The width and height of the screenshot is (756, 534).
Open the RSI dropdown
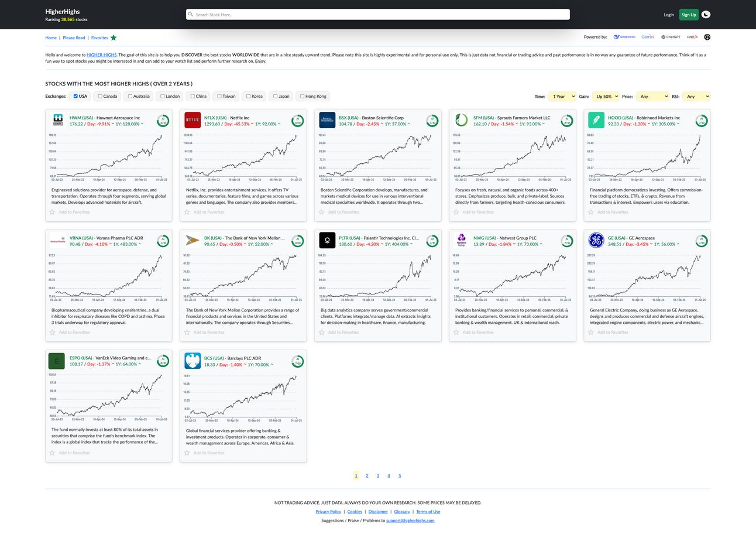[696, 97]
